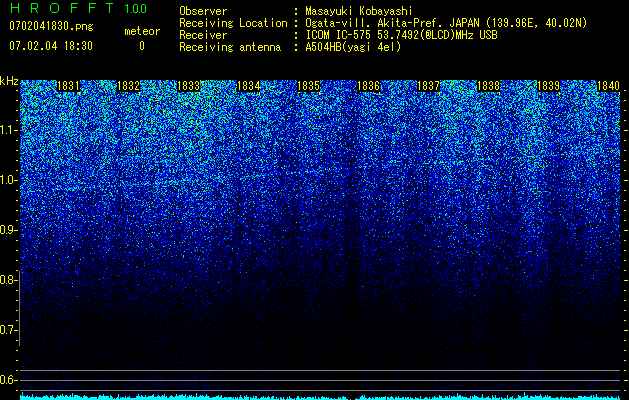Screen dimensions: 629x400
Task: Click time marker 1840
Action: pos(609,86)
